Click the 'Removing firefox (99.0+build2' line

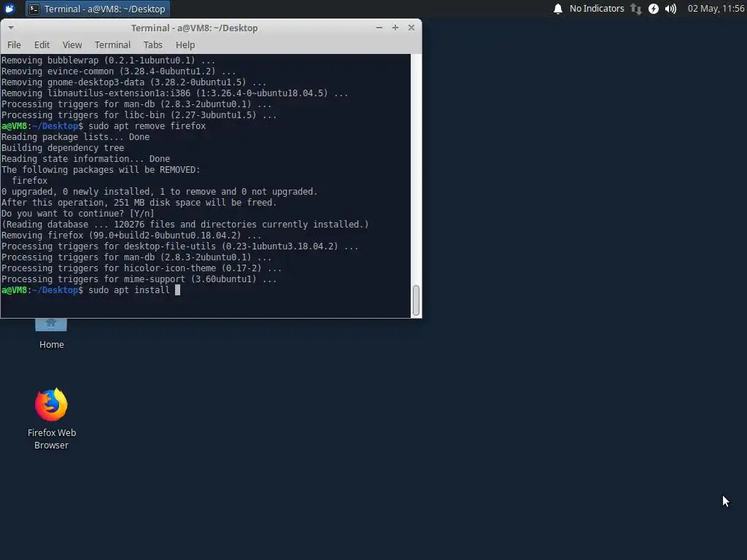click(x=131, y=236)
